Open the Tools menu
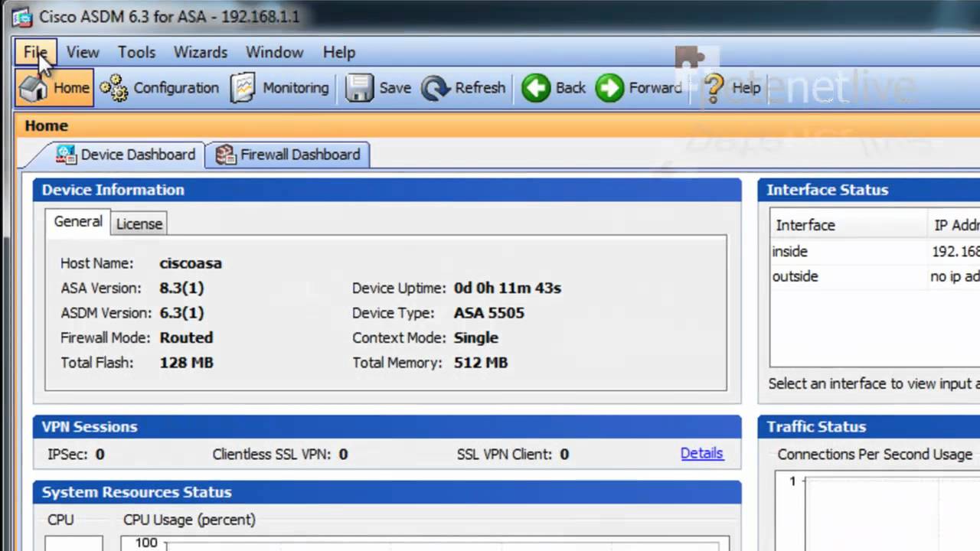 point(136,52)
